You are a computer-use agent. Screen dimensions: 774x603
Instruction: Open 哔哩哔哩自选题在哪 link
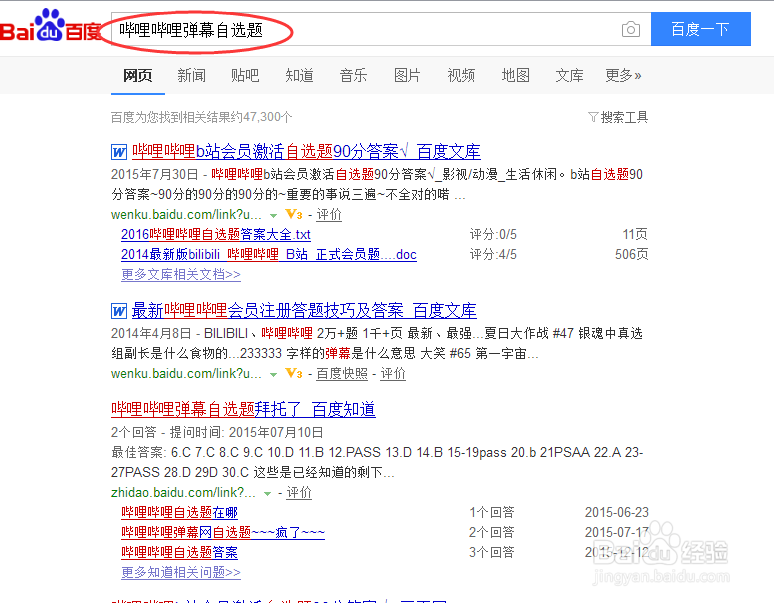click(179, 512)
